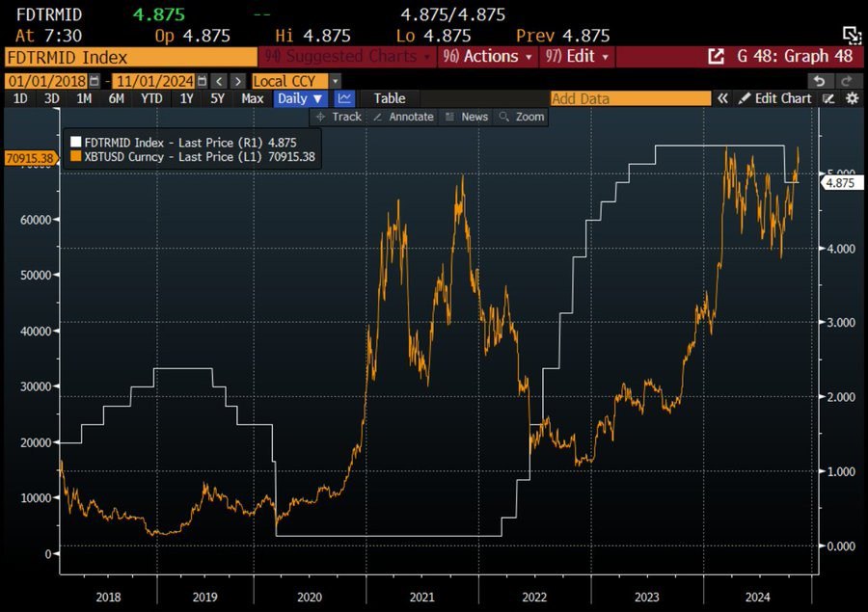Open the Daily frequency dropdown
Viewport: 868px width, 612px height.
click(300, 98)
